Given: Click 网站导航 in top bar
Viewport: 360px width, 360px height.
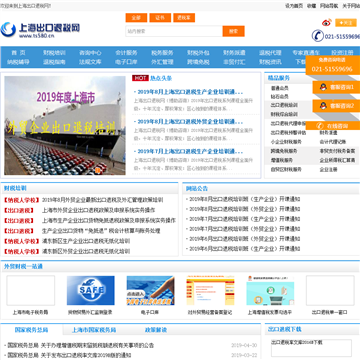Looking at the screenshot, I should [329, 6].
